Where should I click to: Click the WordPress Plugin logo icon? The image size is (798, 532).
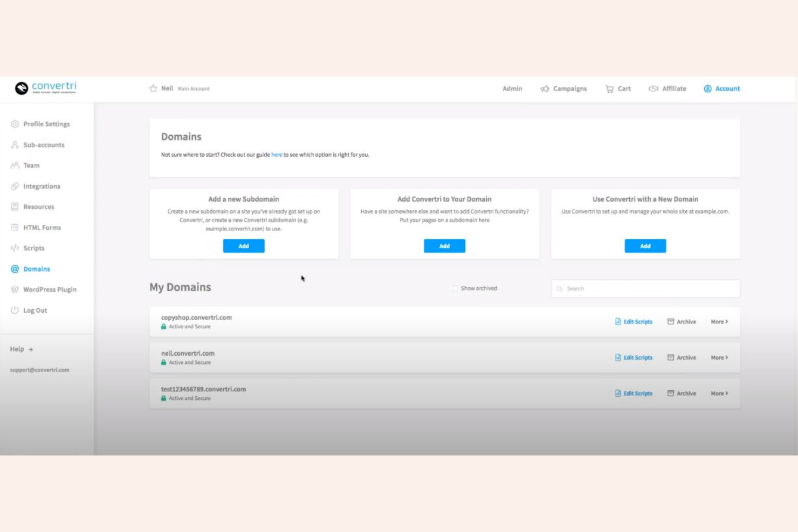pos(15,289)
